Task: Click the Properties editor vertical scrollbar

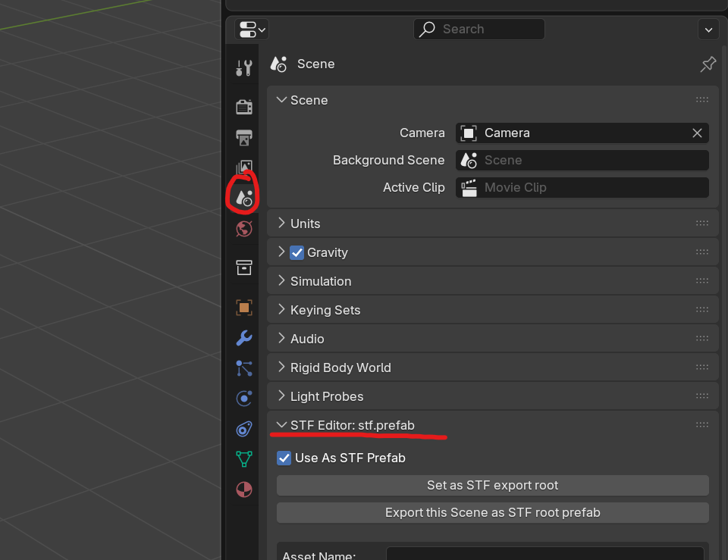Action: [x=725, y=302]
